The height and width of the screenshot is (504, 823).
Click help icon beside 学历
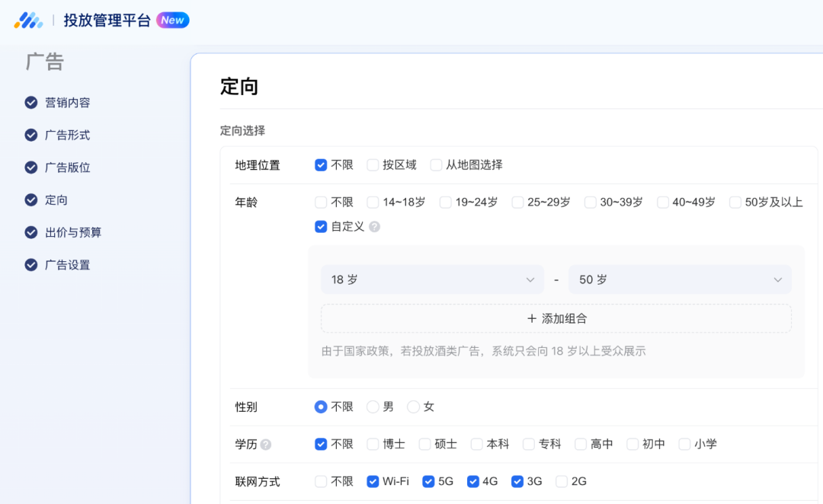point(266,445)
